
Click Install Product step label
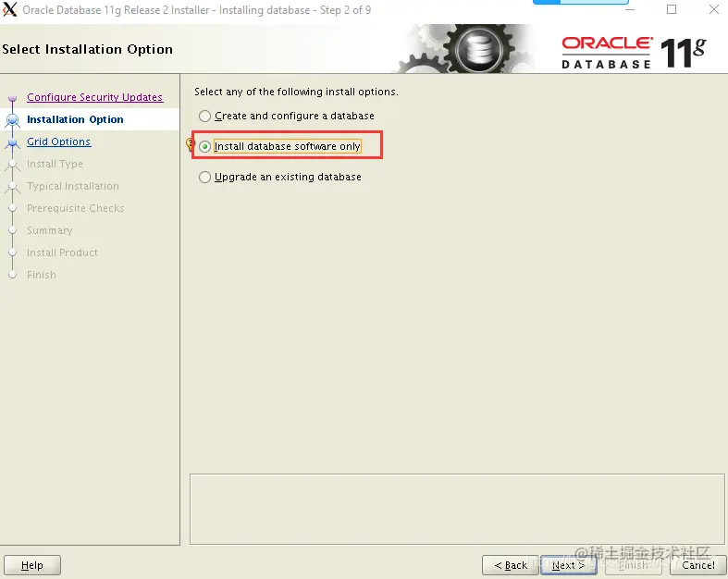point(62,253)
